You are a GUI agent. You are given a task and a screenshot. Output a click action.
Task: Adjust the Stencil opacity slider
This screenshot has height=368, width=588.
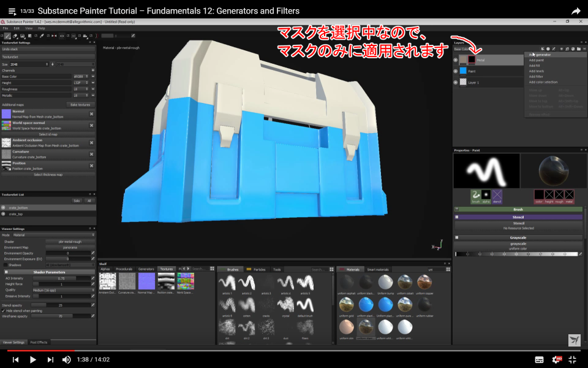61,305
